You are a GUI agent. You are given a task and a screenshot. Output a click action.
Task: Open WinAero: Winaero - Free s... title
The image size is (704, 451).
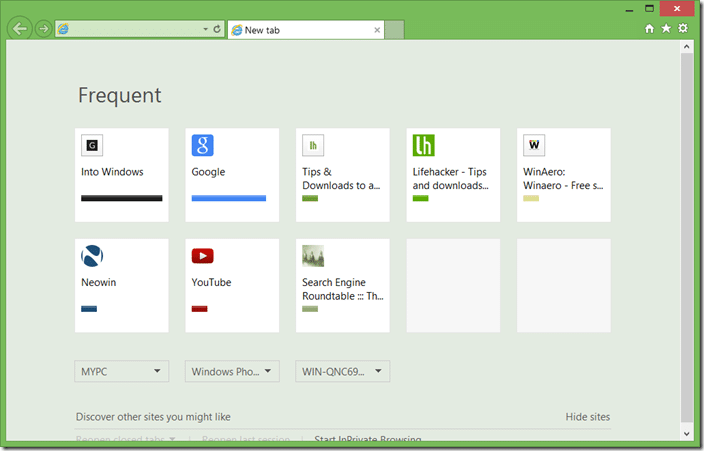pos(563,179)
